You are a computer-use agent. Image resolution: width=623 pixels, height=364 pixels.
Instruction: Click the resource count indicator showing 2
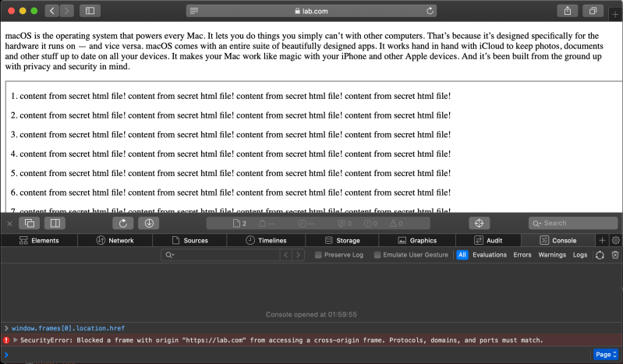coord(239,224)
